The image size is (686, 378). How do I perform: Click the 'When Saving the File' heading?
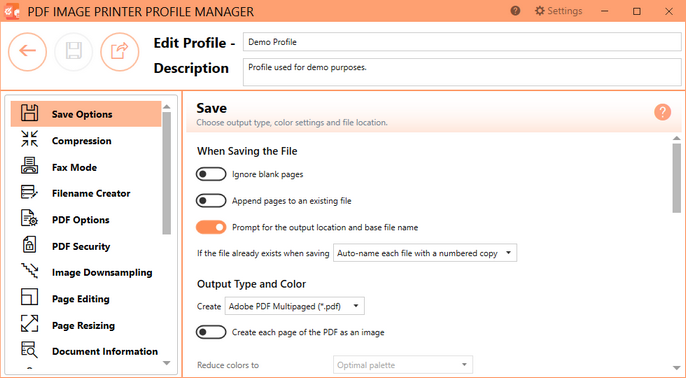(247, 151)
